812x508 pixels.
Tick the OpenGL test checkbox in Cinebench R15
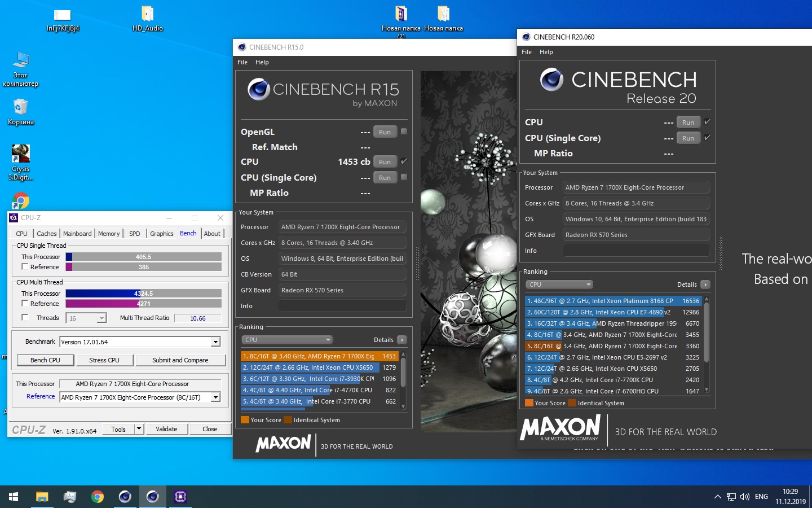404,132
